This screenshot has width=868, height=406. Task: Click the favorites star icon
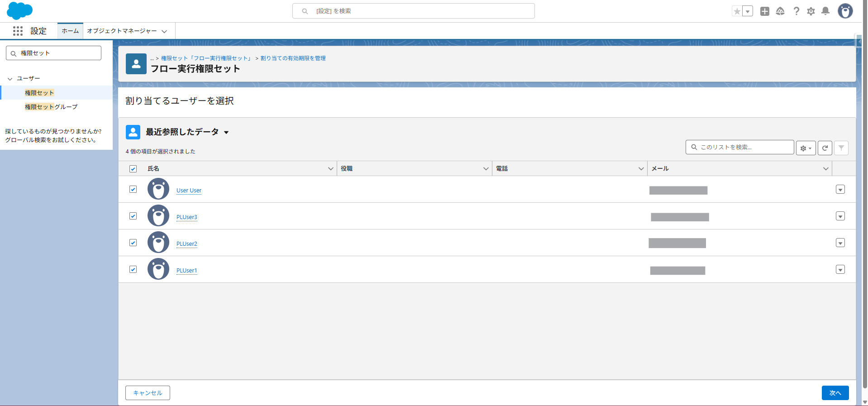pos(737,11)
